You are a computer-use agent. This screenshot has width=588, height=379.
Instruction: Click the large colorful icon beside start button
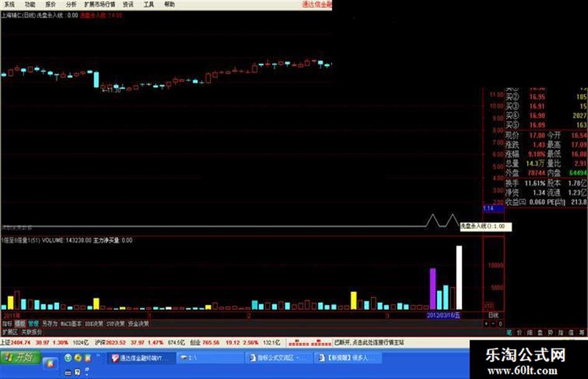pos(50,363)
